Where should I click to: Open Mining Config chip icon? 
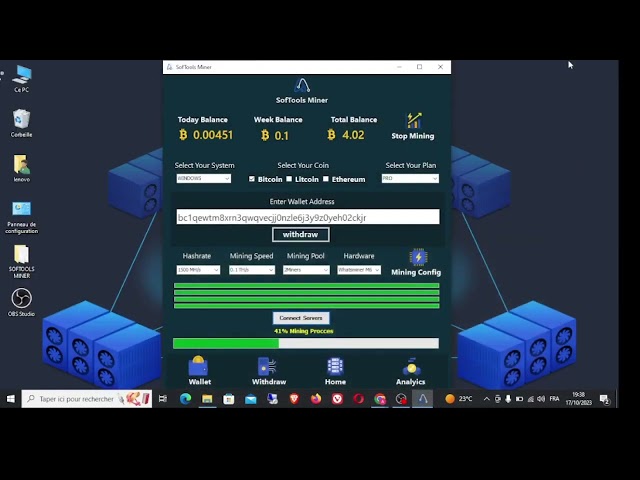point(418,257)
